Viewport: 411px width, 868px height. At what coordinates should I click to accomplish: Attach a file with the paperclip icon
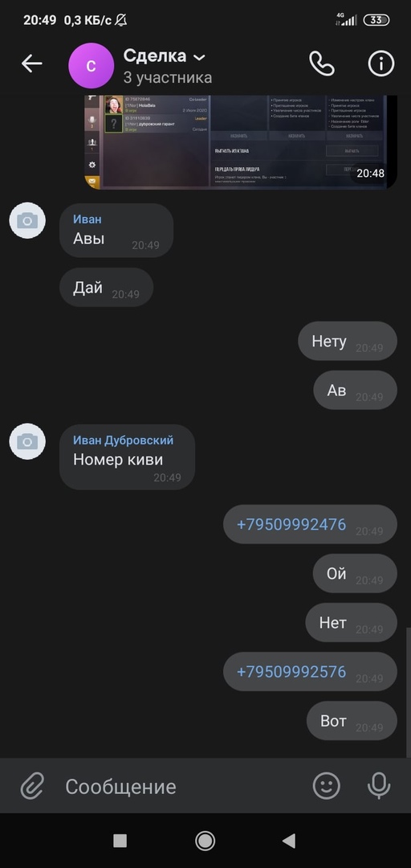32,785
